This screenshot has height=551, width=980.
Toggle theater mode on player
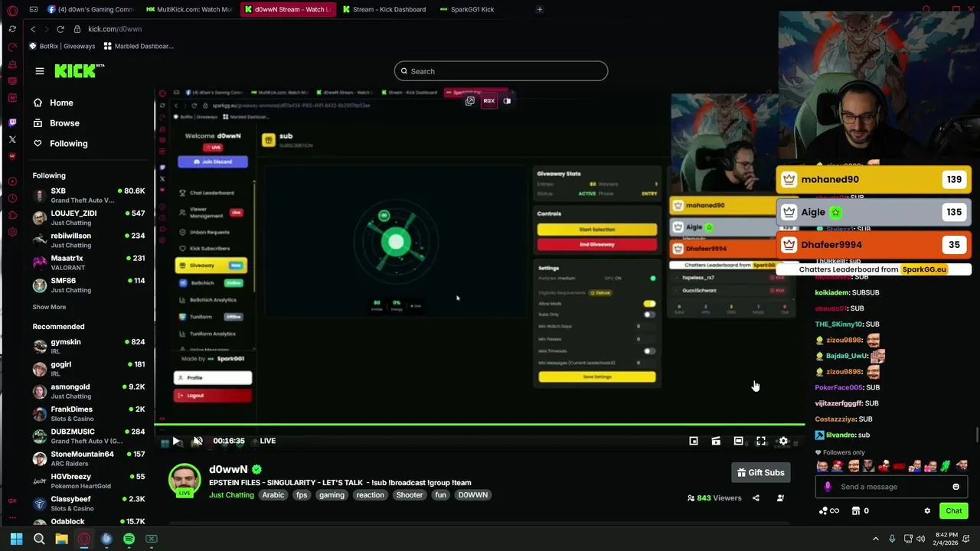(x=738, y=441)
